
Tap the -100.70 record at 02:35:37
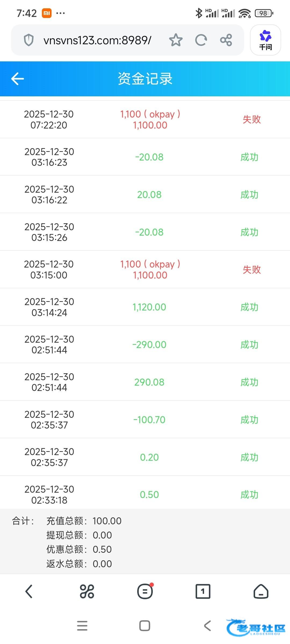click(145, 419)
